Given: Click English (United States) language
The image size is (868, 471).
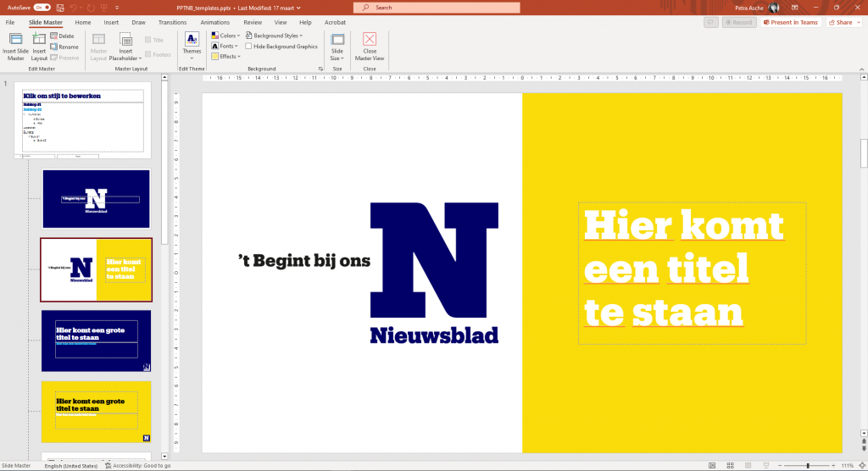Looking at the screenshot, I should (x=71, y=466).
